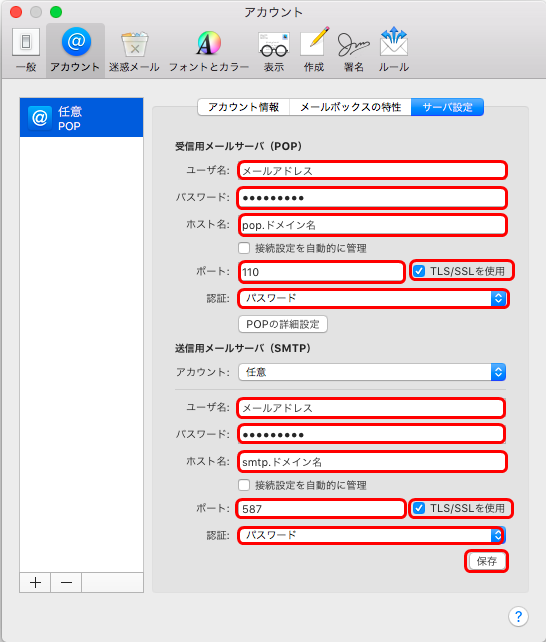Screen dimensions: 546x642
Task: Click the 保存 save button
Action: pyautogui.click(x=486, y=561)
